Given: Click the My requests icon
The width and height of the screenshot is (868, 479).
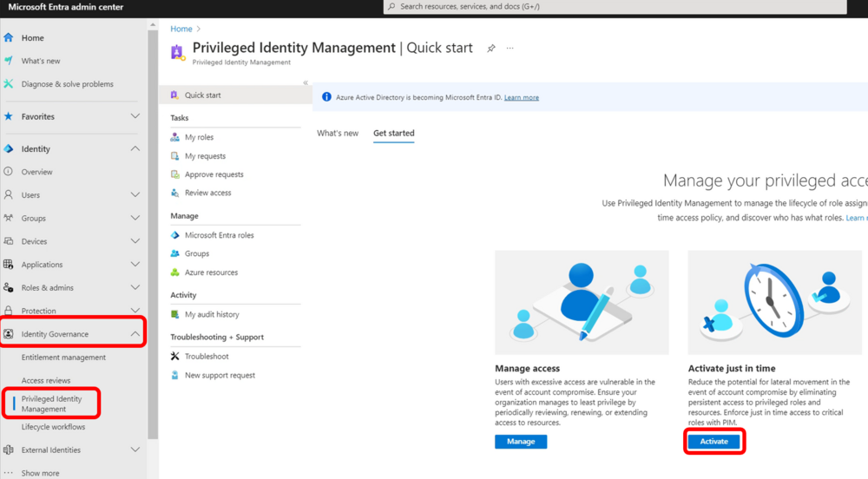Looking at the screenshot, I should tap(175, 156).
